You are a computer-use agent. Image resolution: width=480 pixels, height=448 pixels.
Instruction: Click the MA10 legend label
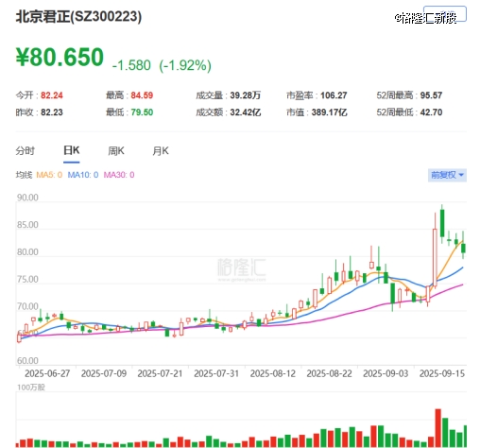[x=83, y=175]
